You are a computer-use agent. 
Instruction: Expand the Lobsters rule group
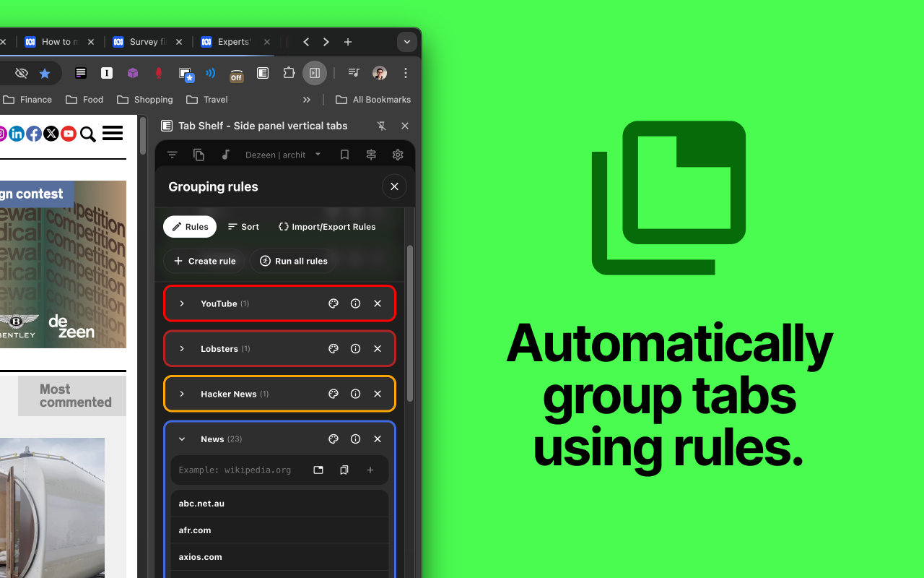pyautogui.click(x=182, y=349)
